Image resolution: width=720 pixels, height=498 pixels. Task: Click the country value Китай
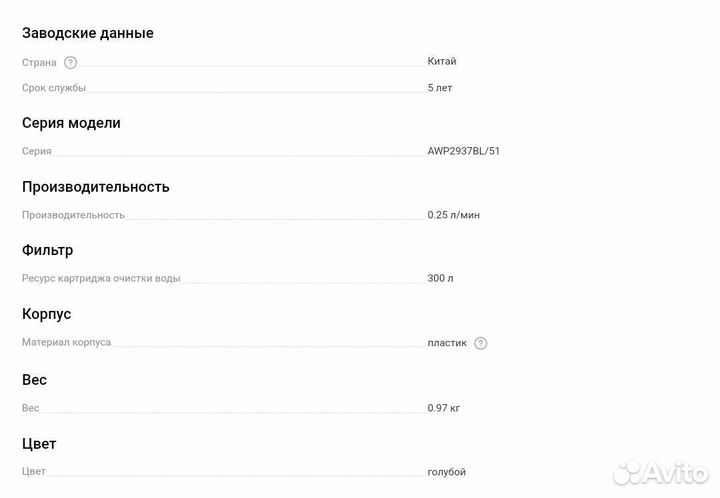[442, 61]
